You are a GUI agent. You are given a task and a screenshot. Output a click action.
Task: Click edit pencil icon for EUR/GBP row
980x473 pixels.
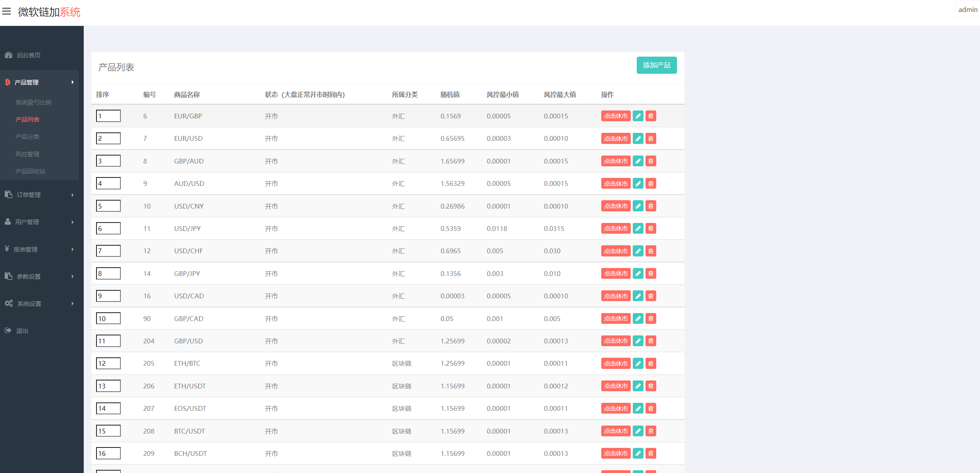click(x=638, y=116)
